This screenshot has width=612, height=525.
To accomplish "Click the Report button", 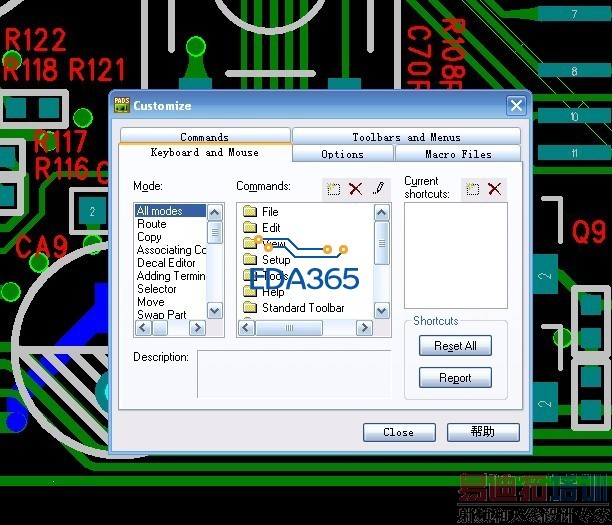I will click(x=455, y=377).
